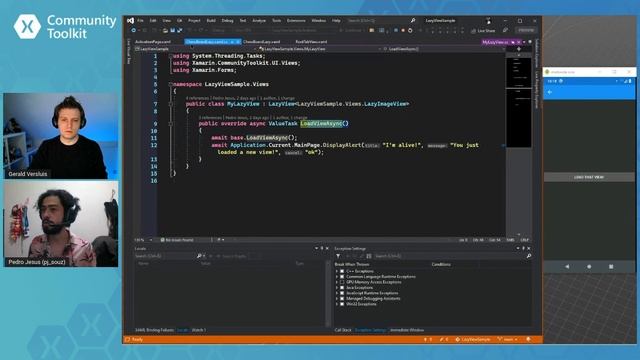Click the Visual Studio logo icon
Screen dimensions: 640x360
click(130, 20)
